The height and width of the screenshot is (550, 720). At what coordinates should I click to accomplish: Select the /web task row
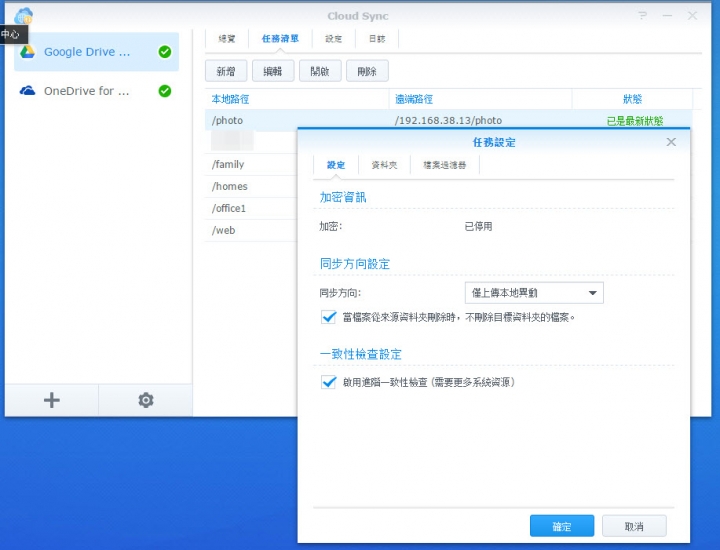251,230
